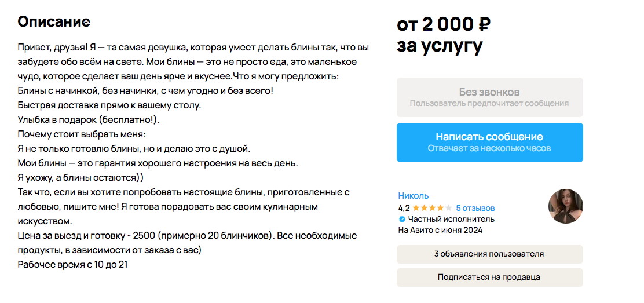Open the seller name link "Николь"

tap(414, 196)
